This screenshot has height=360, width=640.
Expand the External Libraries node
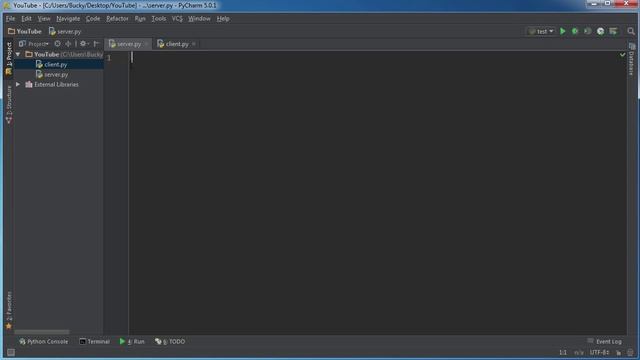pos(18,84)
